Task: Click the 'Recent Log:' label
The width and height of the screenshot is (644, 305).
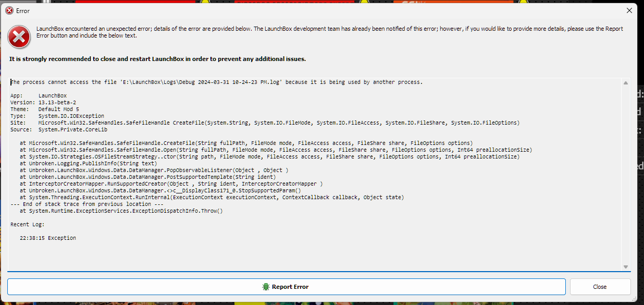Action: 28,224
